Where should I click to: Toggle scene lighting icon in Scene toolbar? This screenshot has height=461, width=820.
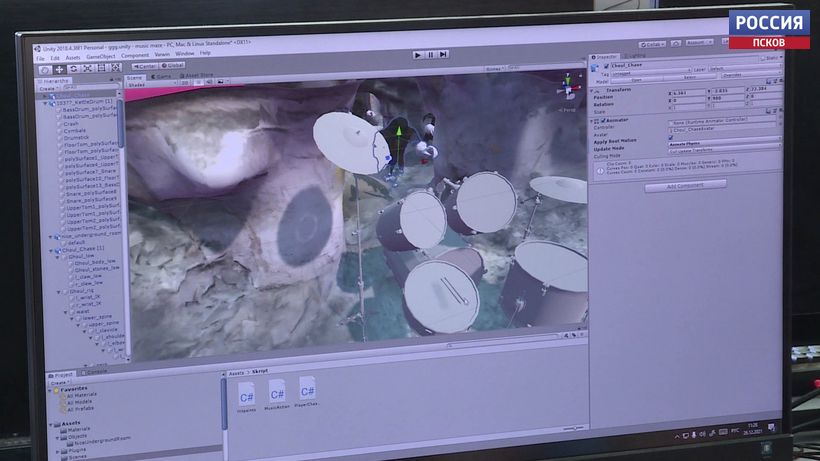198,83
